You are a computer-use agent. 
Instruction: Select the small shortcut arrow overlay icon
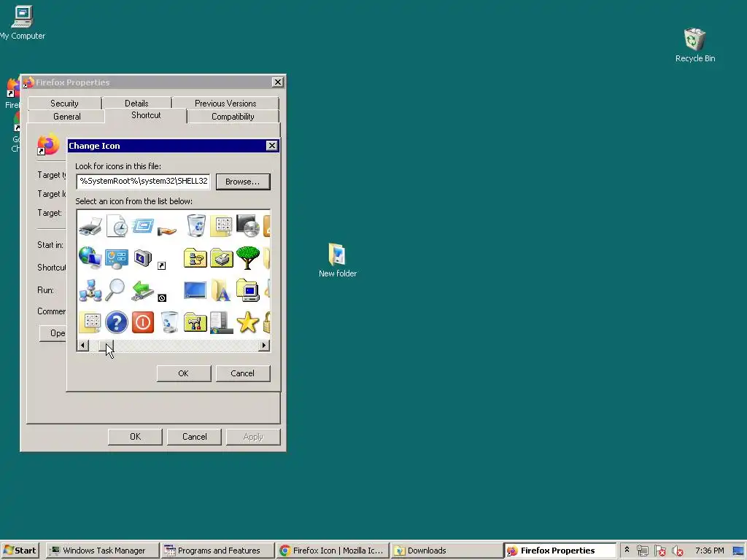[x=161, y=265]
